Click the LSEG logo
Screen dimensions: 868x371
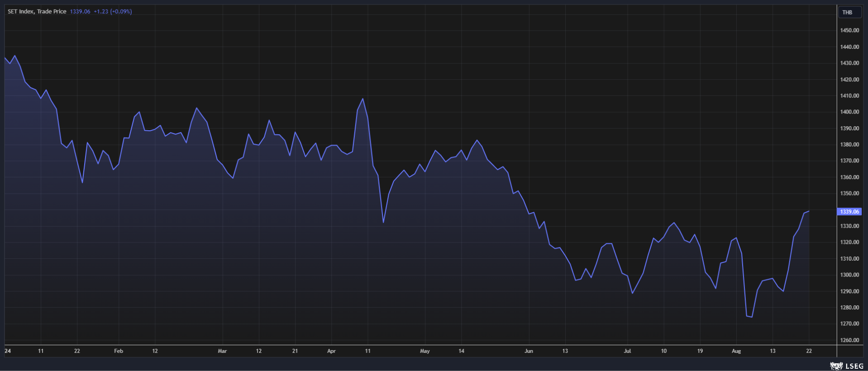[x=847, y=366]
